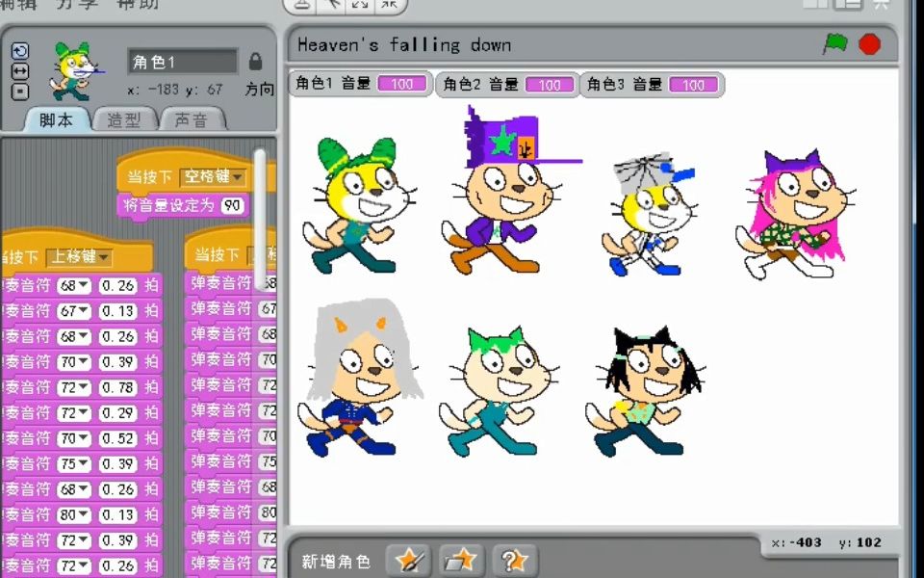Screen dimensions: 924x578
Task: Click the green flag to start scripts
Action: coord(835,43)
